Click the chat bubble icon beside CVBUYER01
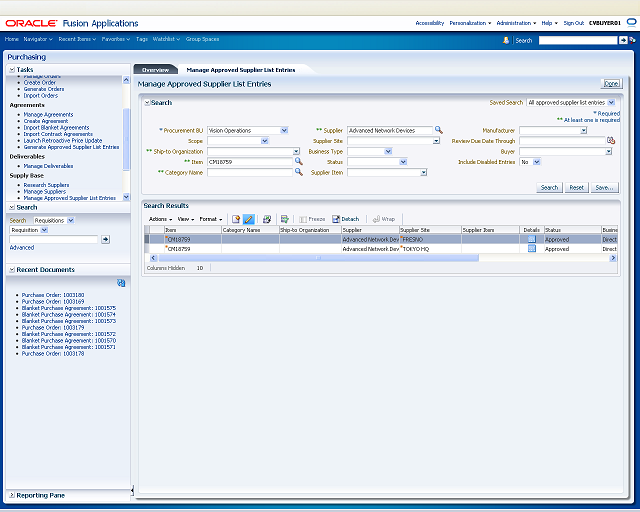The width and height of the screenshot is (640, 512). (x=631, y=22)
